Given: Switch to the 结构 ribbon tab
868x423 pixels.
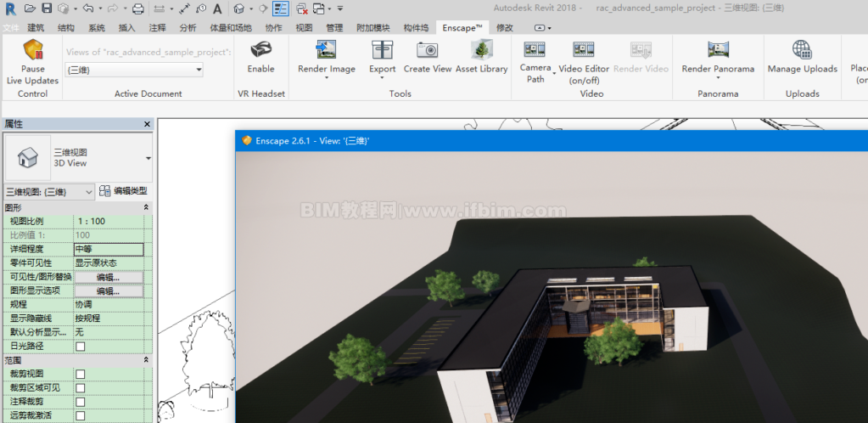Looking at the screenshot, I should (x=66, y=28).
